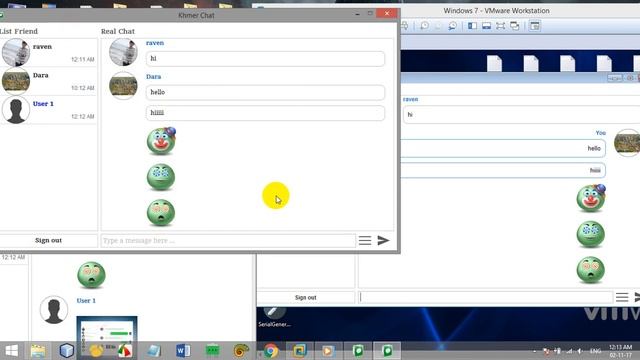
Task: Click the User 1 name in background chat window
Action: pyautogui.click(x=86, y=300)
